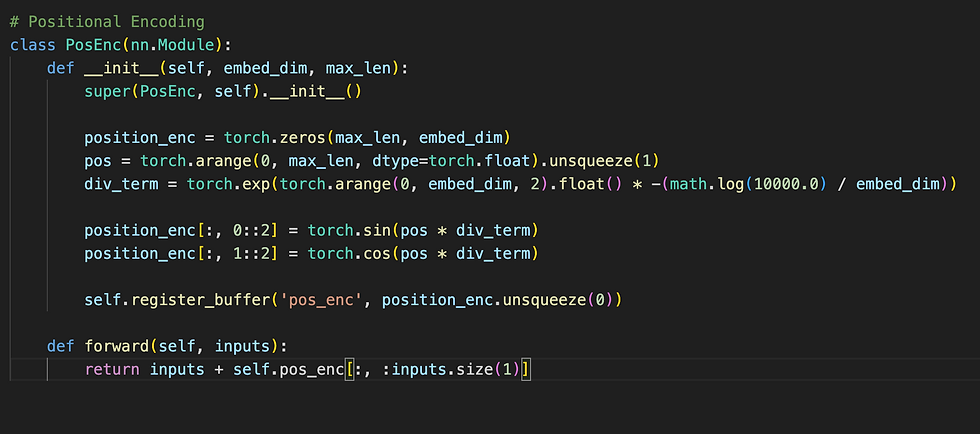Click 'inputs' parameter in forward signature

pyautogui.click(x=242, y=346)
